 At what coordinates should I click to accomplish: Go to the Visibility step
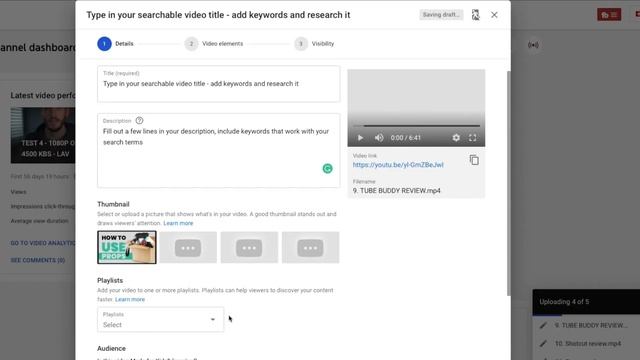[314, 44]
